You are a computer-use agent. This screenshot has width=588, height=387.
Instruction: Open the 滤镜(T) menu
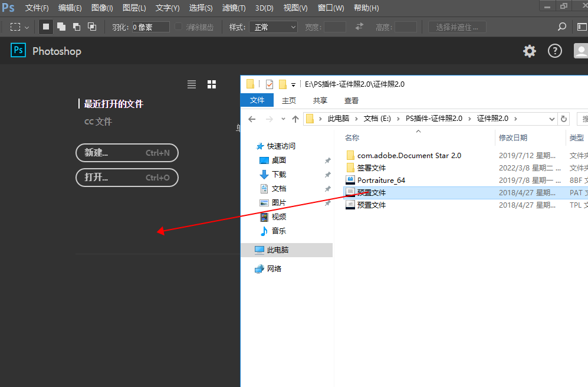pos(234,8)
